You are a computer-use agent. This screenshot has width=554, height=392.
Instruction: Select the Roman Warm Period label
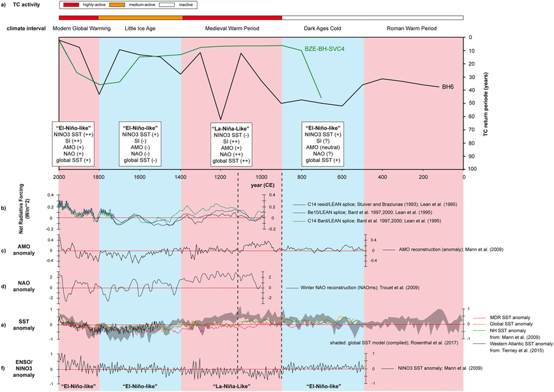pos(413,29)
